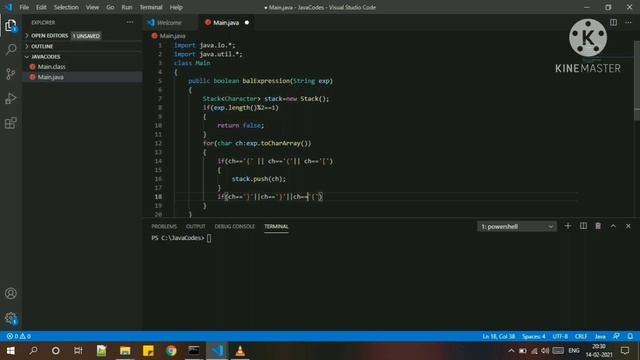
Task: Open the volume control in system tray
Action: (x=545, y=351)
